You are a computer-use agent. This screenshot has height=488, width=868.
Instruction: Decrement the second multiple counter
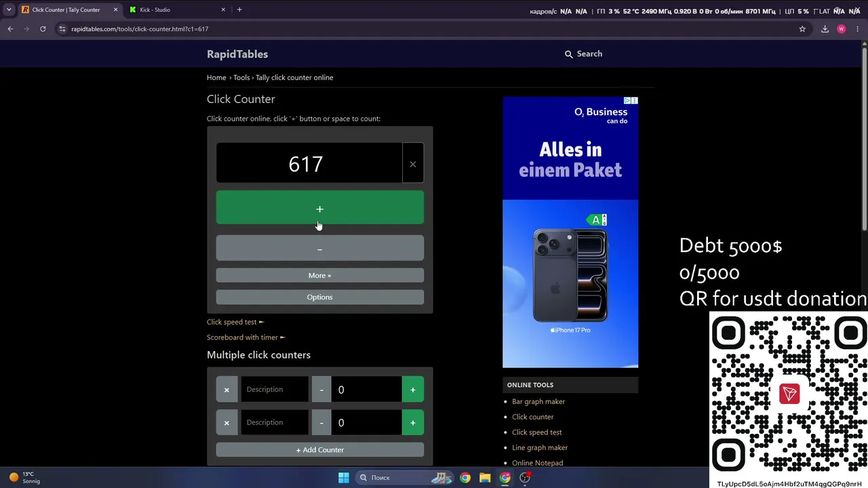click(x=321, y=423)
